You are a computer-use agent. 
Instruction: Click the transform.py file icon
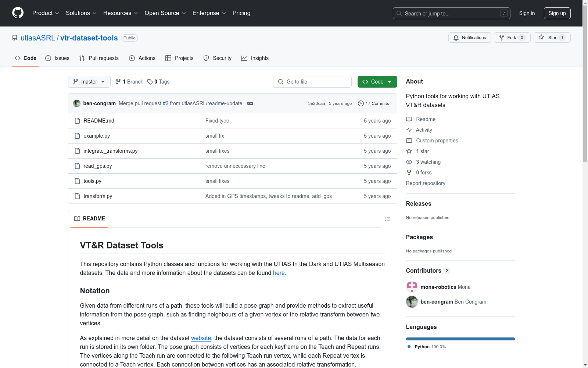click(77, 196)
